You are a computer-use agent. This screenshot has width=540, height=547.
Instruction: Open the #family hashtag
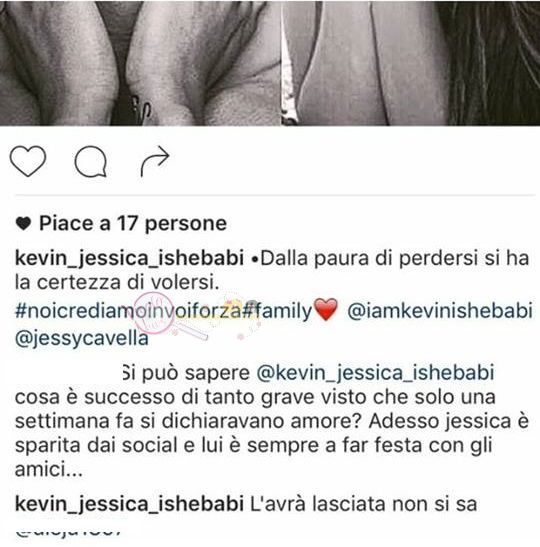tap(277, 310)
